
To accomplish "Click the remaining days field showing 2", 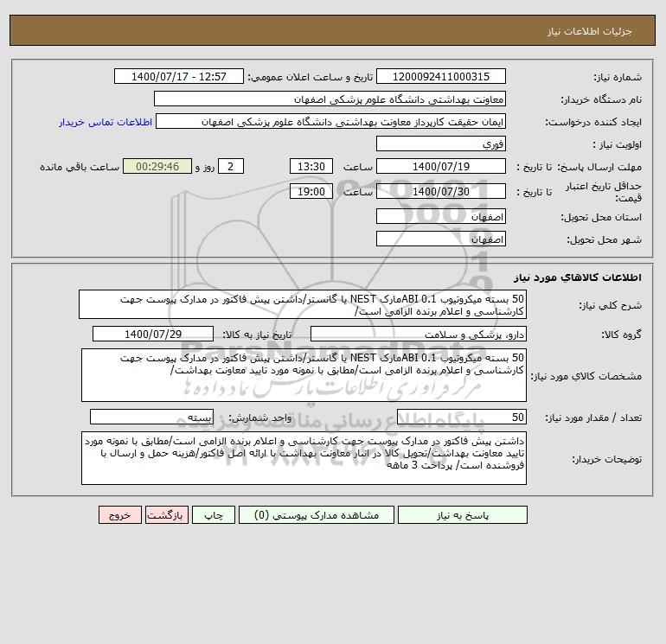I will coord(231,167).
